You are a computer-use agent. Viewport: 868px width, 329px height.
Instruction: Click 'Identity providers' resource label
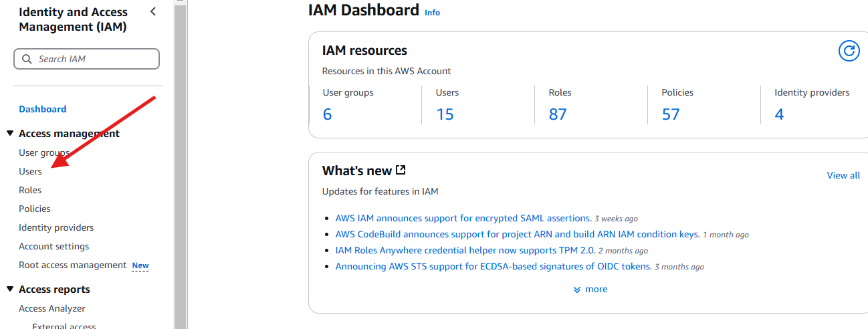pyautogui.click(x=812, y=92)
